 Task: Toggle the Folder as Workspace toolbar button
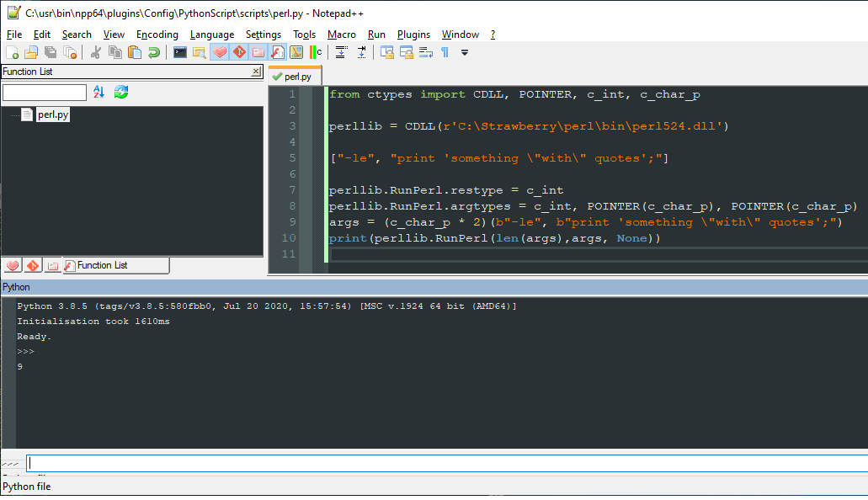click(x=258, y=52)
